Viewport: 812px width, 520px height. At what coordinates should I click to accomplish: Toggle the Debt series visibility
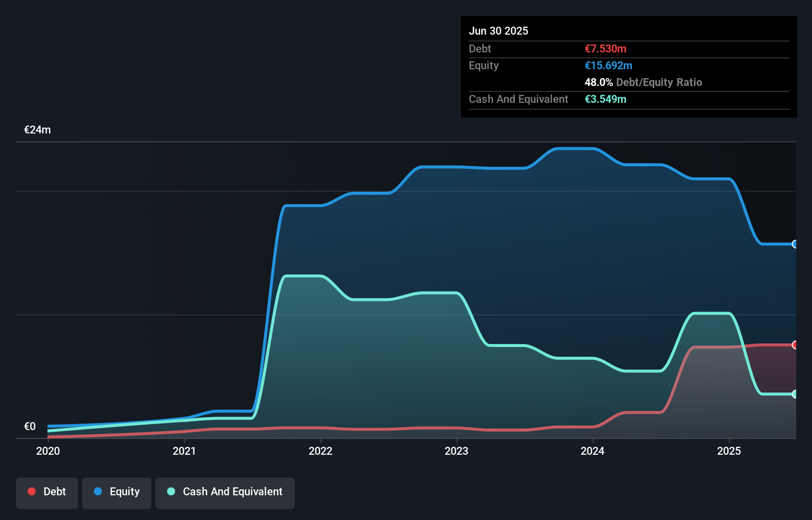[x=46, y=492]
